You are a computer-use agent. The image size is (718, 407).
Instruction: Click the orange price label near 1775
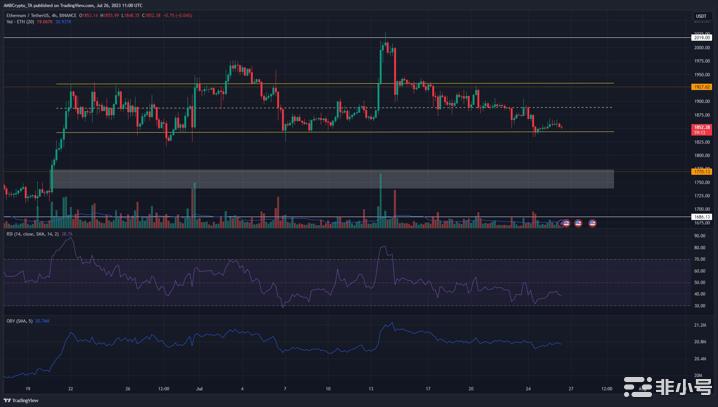click(x=701, y=171)
